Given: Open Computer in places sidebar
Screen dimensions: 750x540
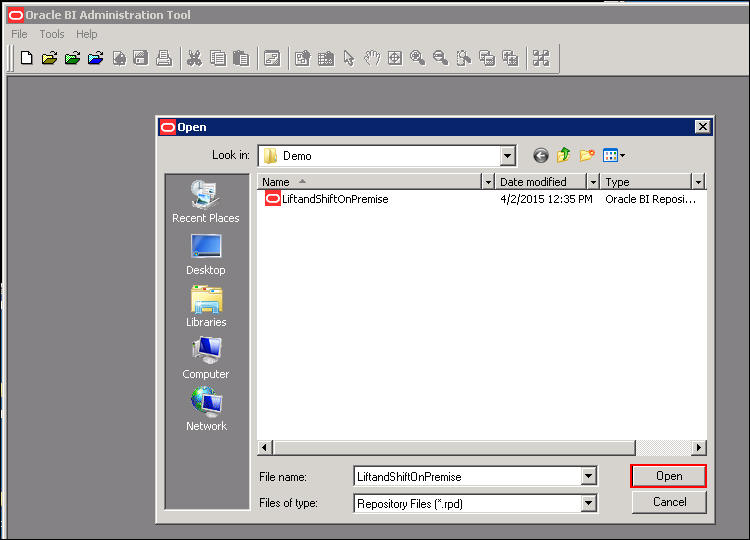Looking at the screenshot, I should point(206,358).
